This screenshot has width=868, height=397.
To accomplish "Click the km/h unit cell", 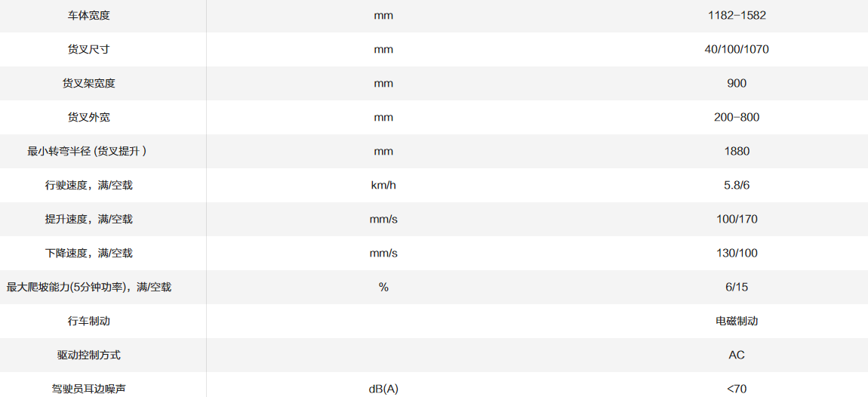I will (383, 185).
